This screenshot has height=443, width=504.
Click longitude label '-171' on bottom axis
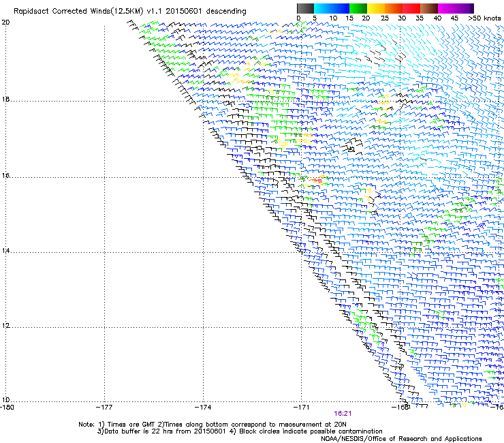(302, 408)
